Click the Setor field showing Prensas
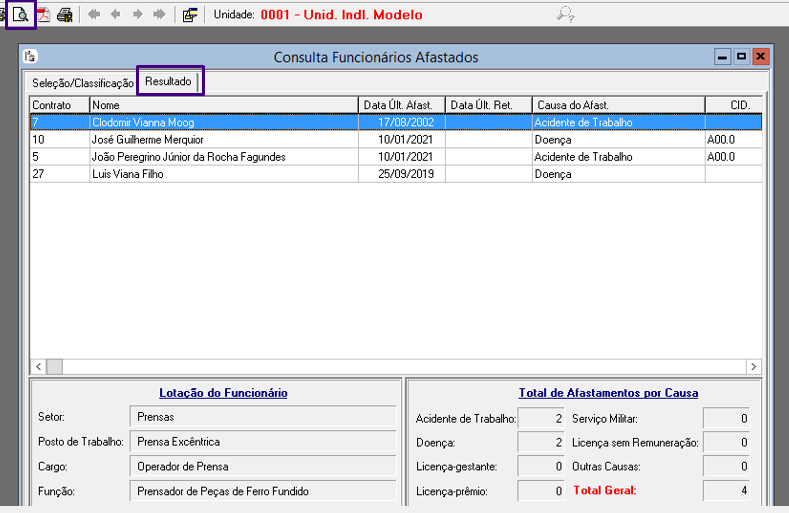 click(262, 417)
